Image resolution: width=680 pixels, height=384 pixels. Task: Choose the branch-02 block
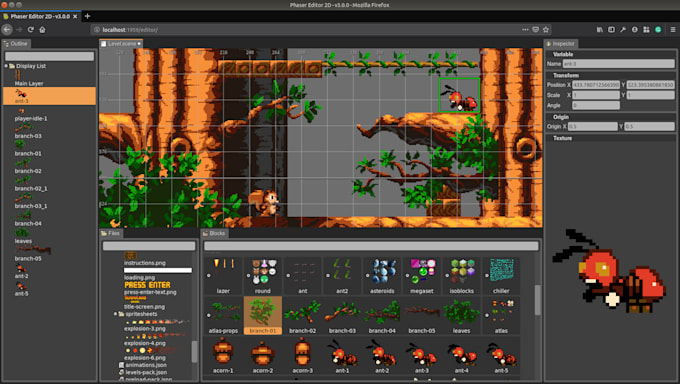(x=303, y=315)
